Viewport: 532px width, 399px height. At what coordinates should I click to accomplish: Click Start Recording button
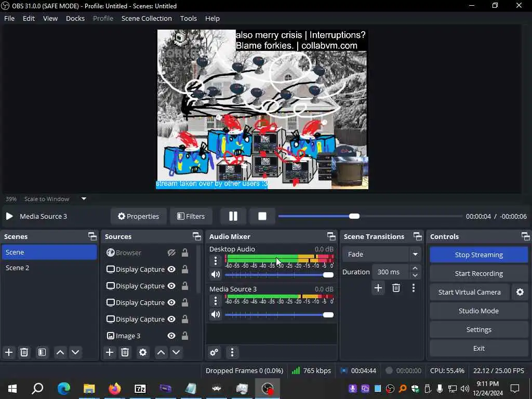[478, 273]
